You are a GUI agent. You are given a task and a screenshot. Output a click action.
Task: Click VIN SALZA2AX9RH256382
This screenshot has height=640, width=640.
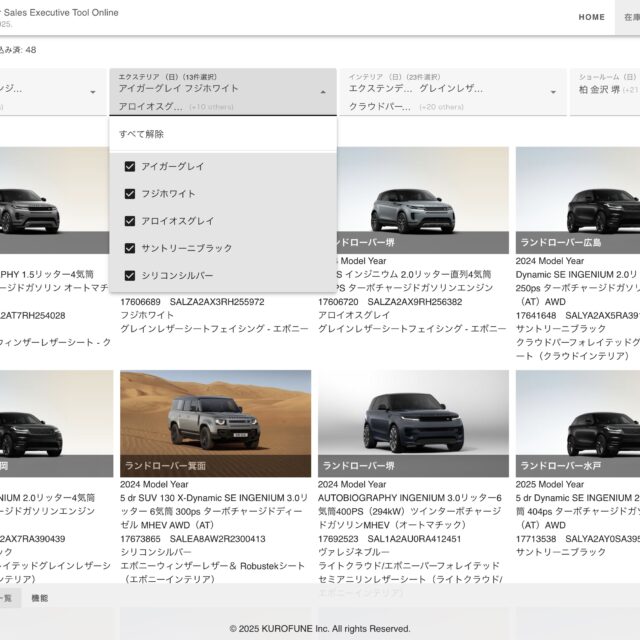click(x=415, y=302)
